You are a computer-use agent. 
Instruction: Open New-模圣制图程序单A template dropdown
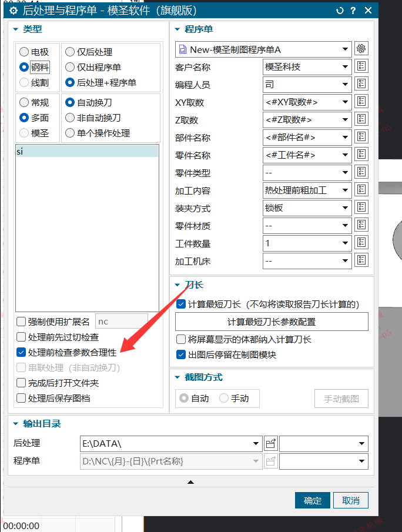click(263, 49)
